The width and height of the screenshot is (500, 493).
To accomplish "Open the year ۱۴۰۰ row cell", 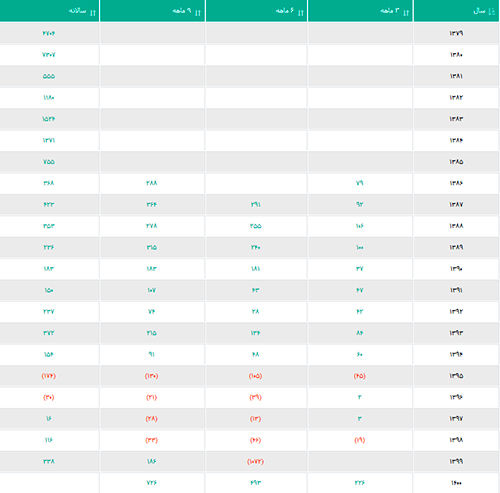I will [456, 483].
